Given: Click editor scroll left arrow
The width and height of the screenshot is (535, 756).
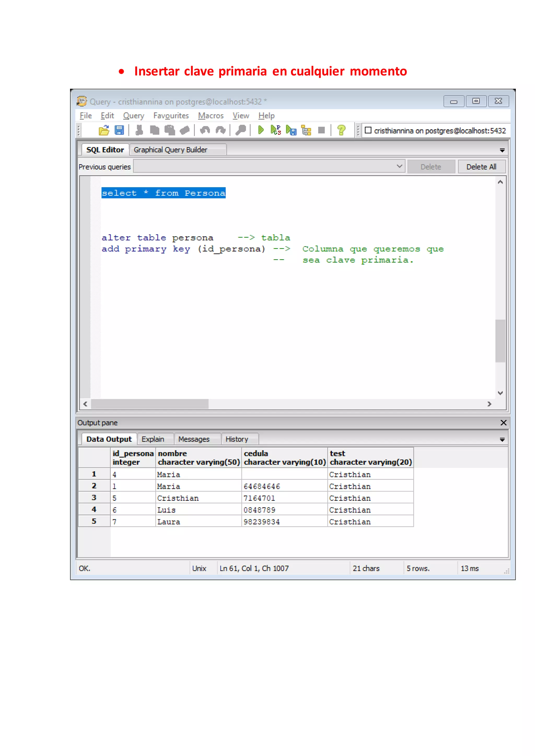Looking at the screenshot, I should (x=85, y=404).
